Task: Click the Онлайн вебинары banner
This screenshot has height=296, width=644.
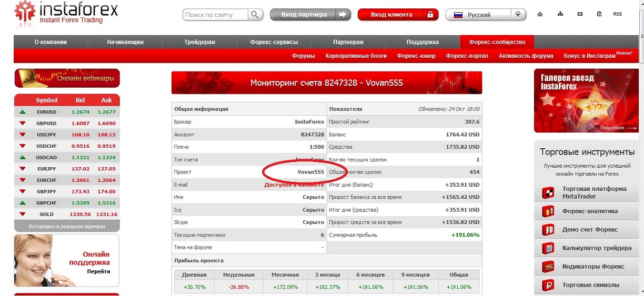Action: click(67, 78)
